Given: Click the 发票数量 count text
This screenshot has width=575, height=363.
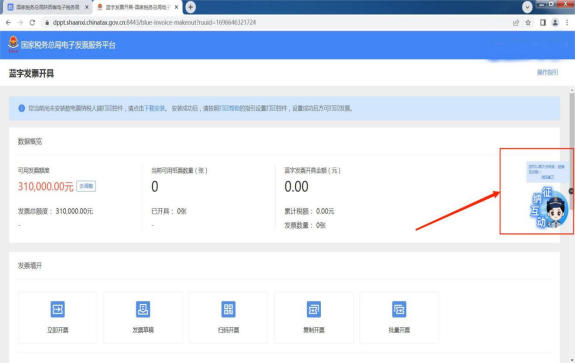Looking at the screenshot, I should click(x=305, y=225).
